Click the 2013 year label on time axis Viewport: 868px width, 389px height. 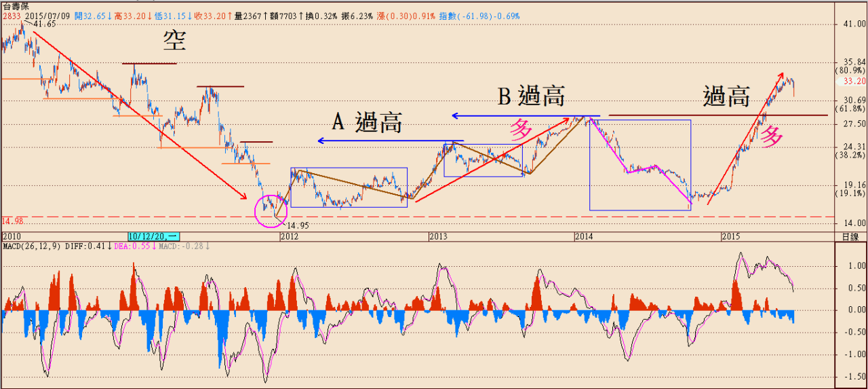[438, 236]
